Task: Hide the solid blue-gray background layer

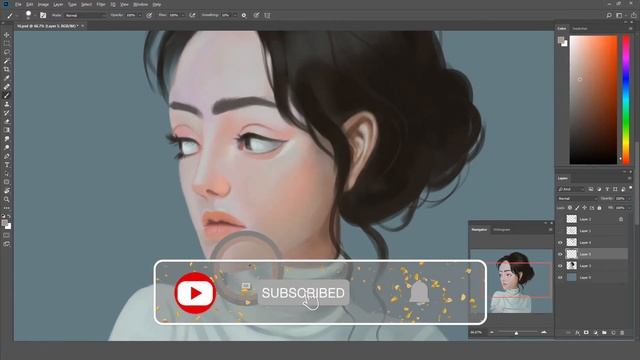Action: coord(560,278)
